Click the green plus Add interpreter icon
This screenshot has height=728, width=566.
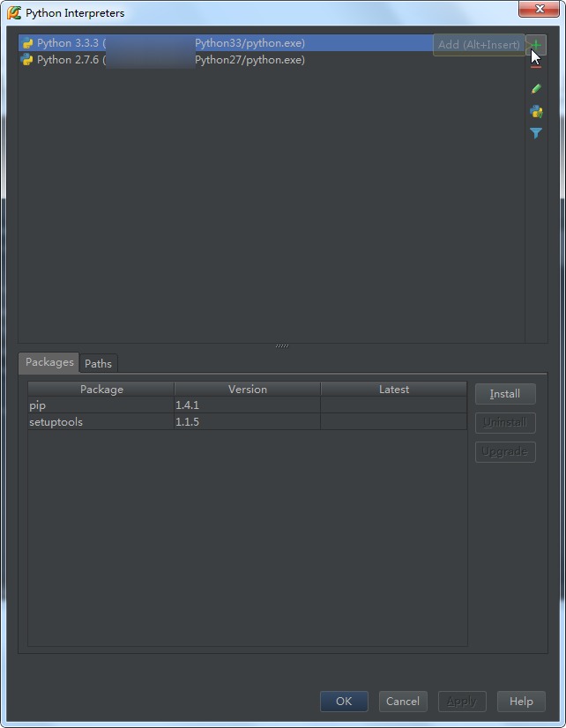tap(536, 45)
